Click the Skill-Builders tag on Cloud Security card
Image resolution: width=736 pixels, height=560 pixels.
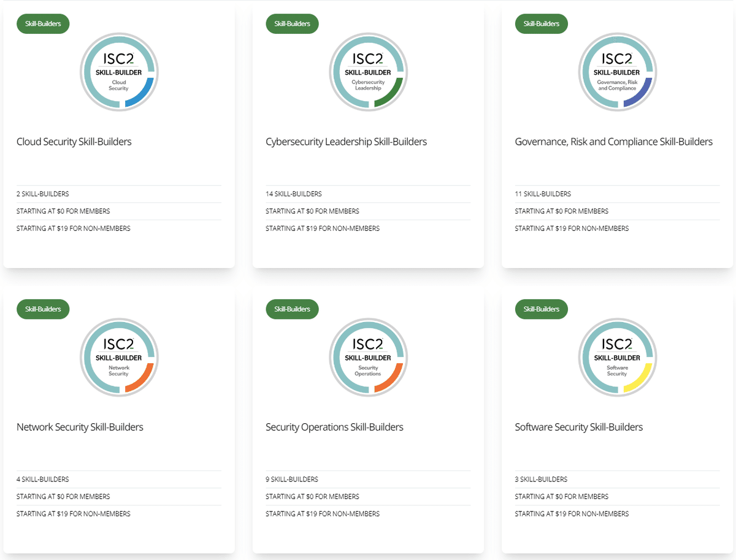[43, 24]
